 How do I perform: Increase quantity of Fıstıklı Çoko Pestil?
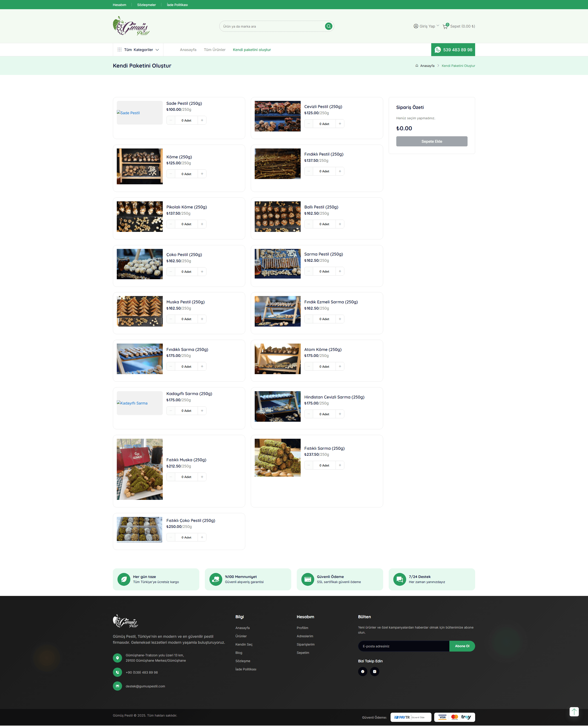202,537
